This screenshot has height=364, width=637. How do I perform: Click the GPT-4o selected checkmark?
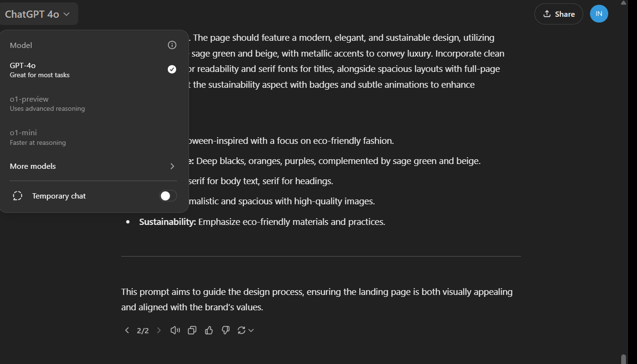pyautogui.click(x=172, y=70)
